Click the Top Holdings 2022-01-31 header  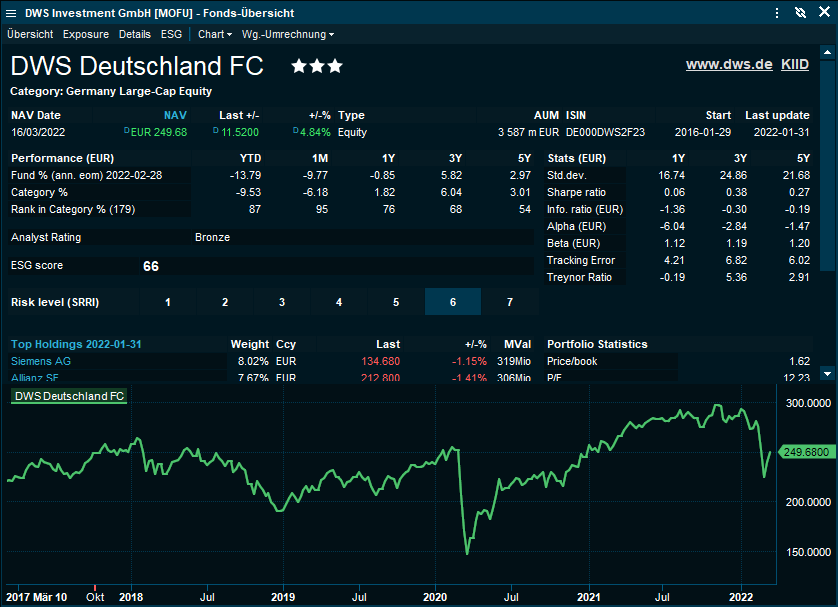(76, 344)
